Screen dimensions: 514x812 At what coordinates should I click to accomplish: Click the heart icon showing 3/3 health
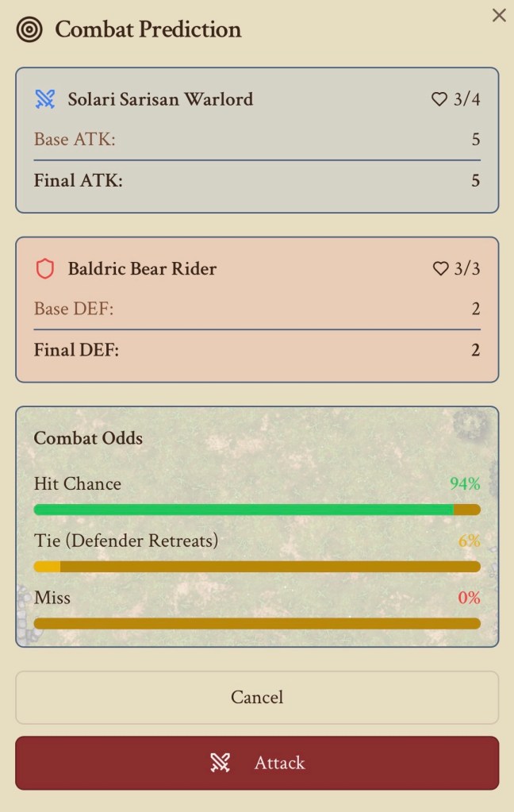tap(440, 269)
